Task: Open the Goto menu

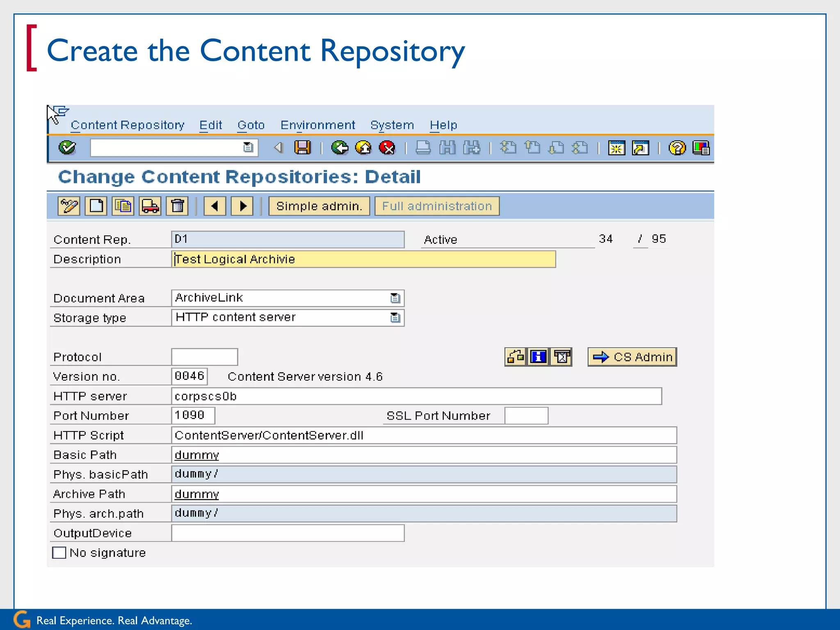Action: tap(251, 125)
